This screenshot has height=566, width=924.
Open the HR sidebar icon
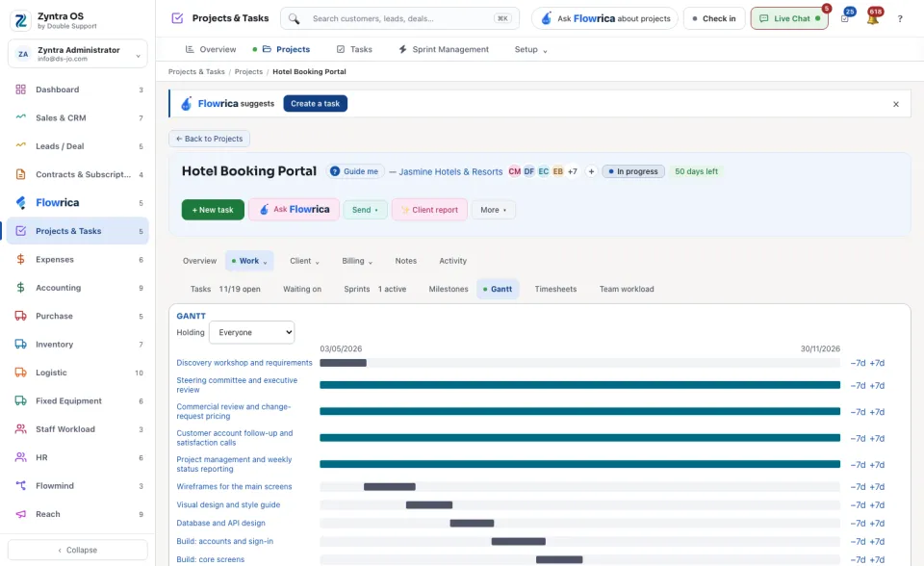click(20, 457)
